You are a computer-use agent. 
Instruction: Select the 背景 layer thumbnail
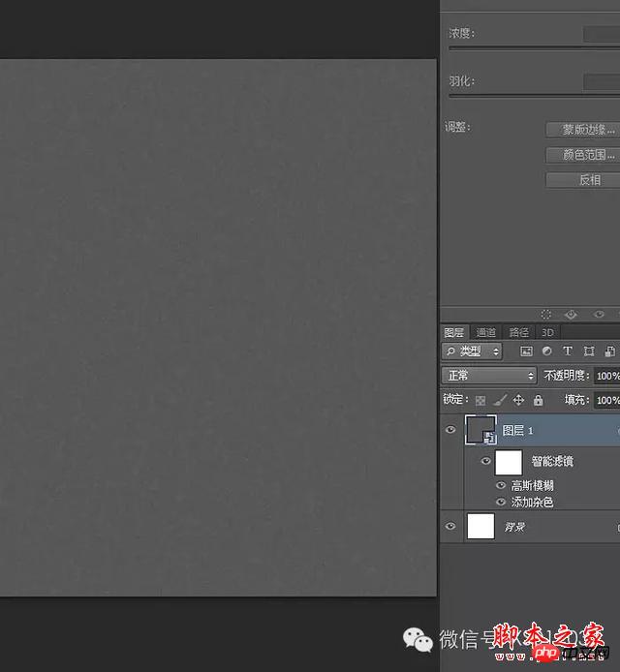tap(480, 526)
